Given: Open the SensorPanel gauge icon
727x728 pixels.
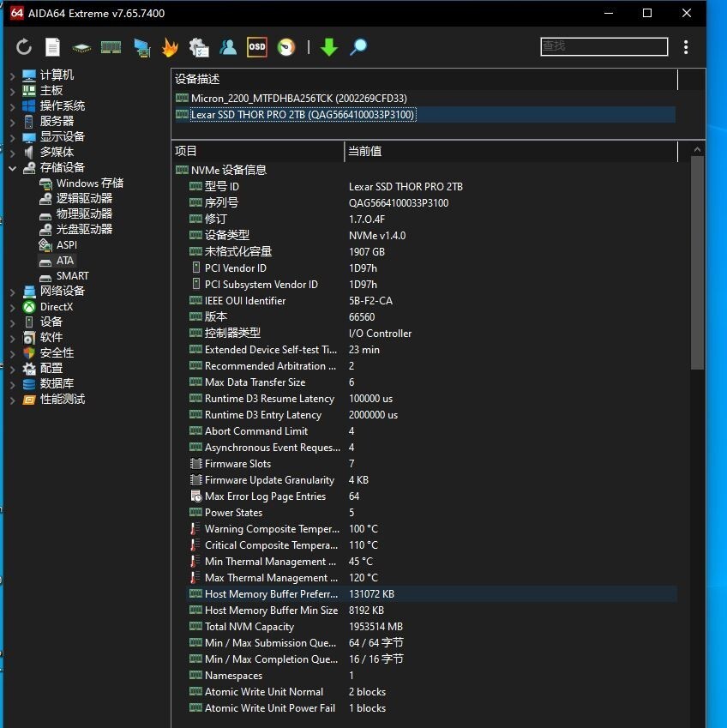Looking at the screenshot, I should click(284, 46).
